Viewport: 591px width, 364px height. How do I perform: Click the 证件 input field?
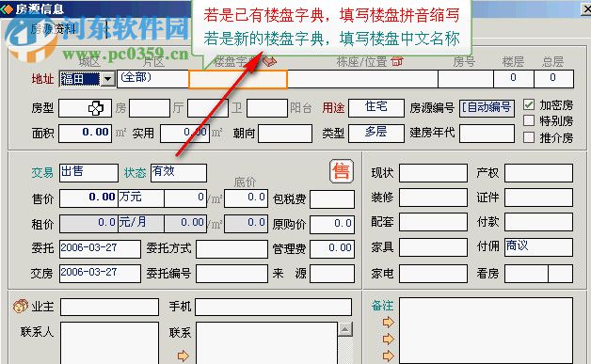538,198
